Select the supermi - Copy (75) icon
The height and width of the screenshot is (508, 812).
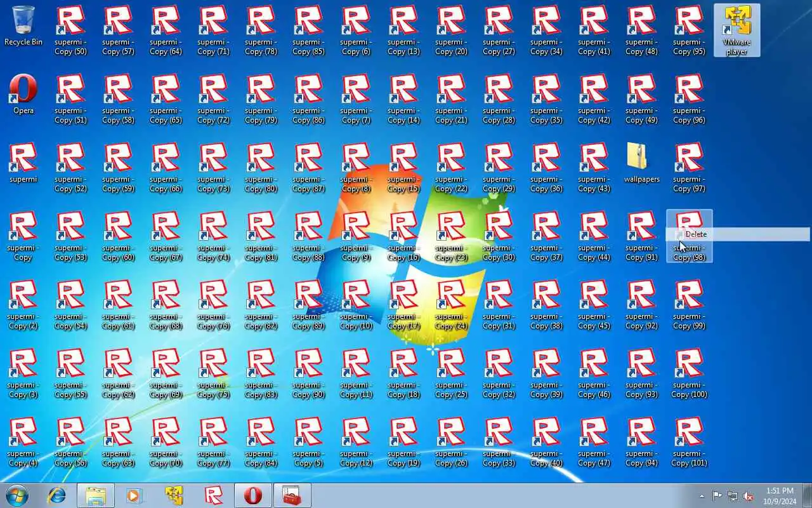pyautogui.click(x=213, y=373)
